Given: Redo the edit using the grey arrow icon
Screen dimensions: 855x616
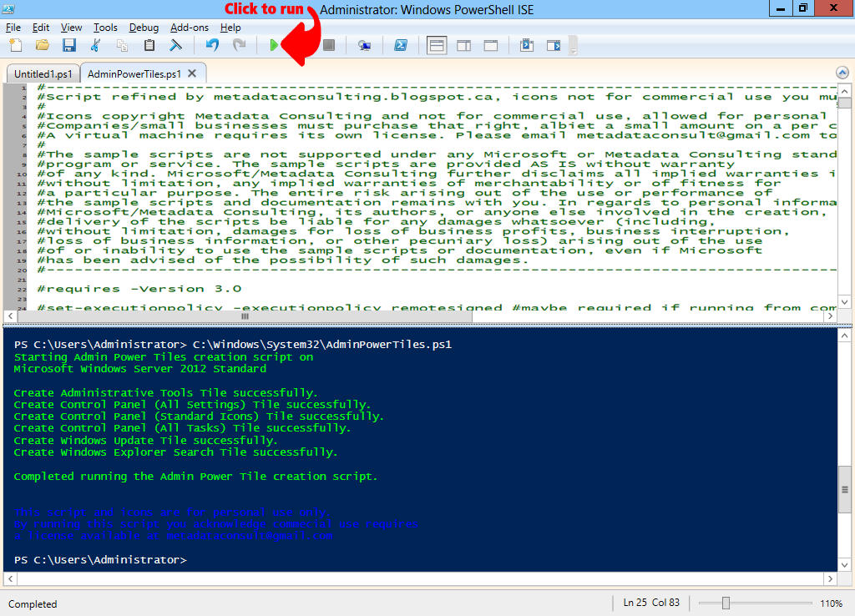Looking at the screenshot, I should (239, 45).
